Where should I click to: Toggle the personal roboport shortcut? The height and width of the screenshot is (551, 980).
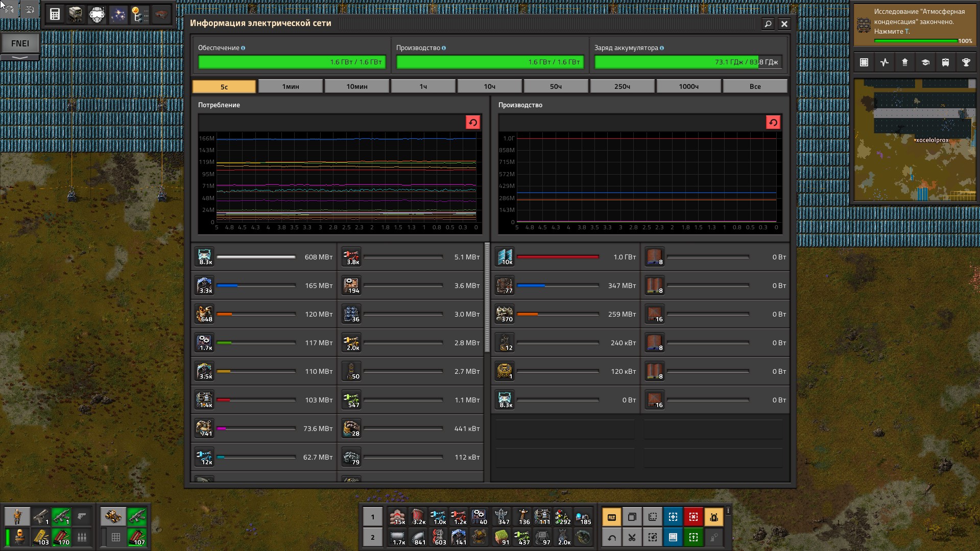coord(714,517)
